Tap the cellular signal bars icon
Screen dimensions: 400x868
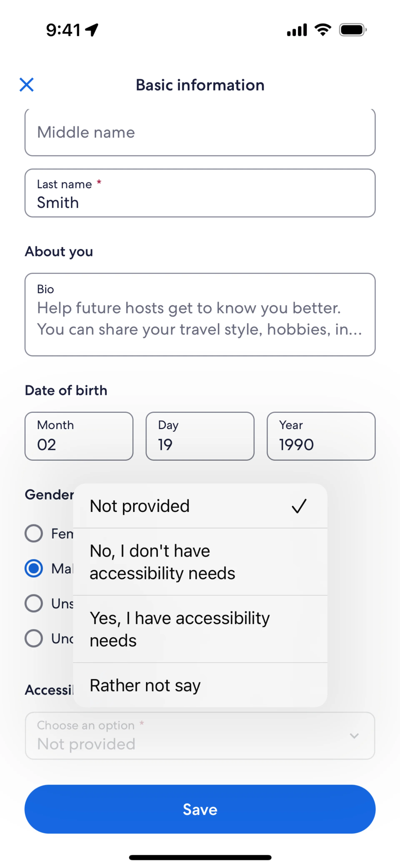click(x=297, y=30)
